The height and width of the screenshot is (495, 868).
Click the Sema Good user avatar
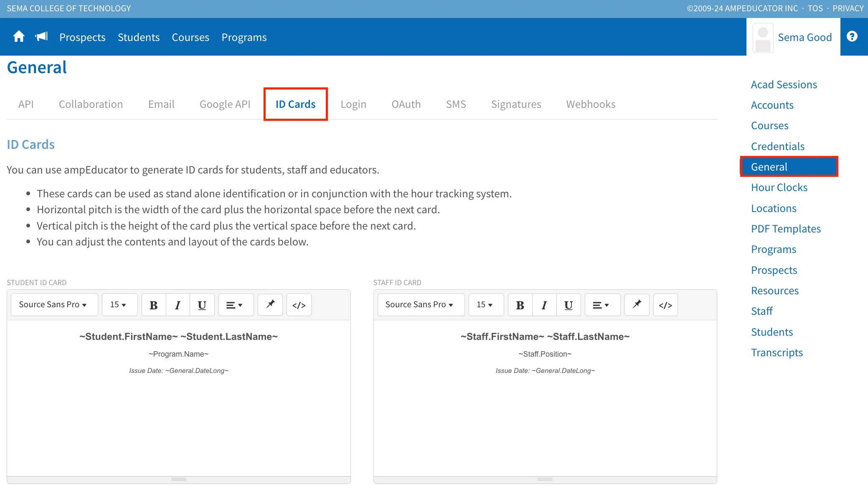tap(763, 38)
